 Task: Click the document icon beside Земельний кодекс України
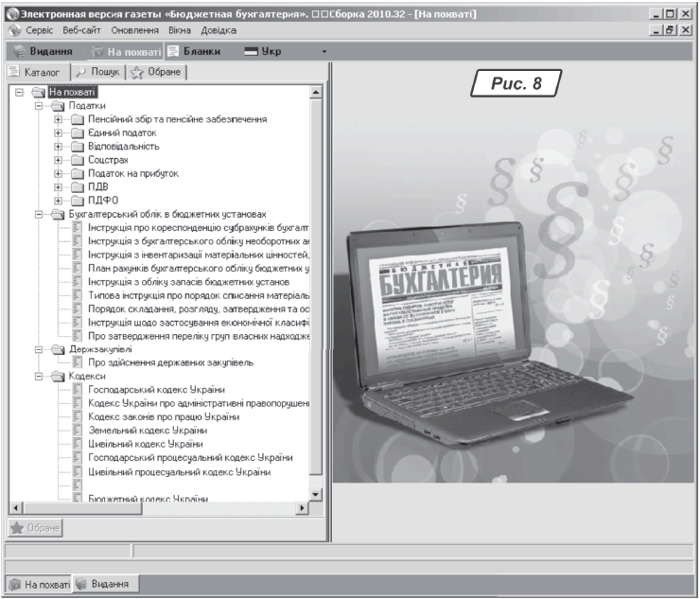click(78, 430)
